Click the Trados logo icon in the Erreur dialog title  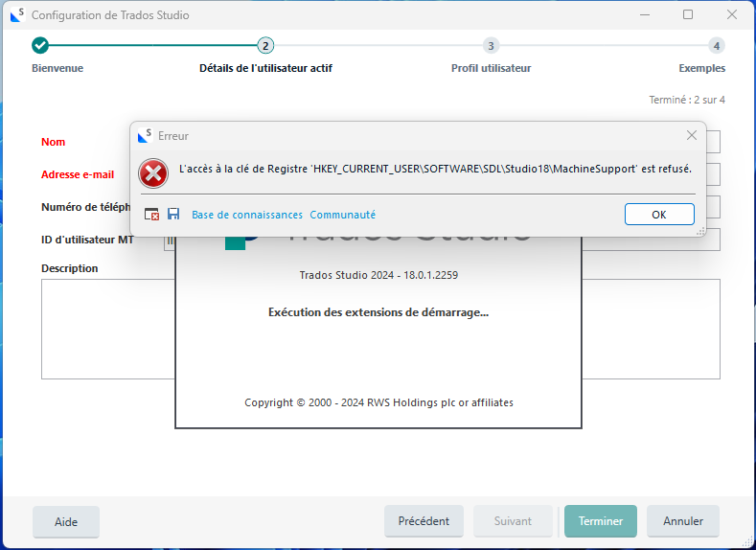click(145, 135)
